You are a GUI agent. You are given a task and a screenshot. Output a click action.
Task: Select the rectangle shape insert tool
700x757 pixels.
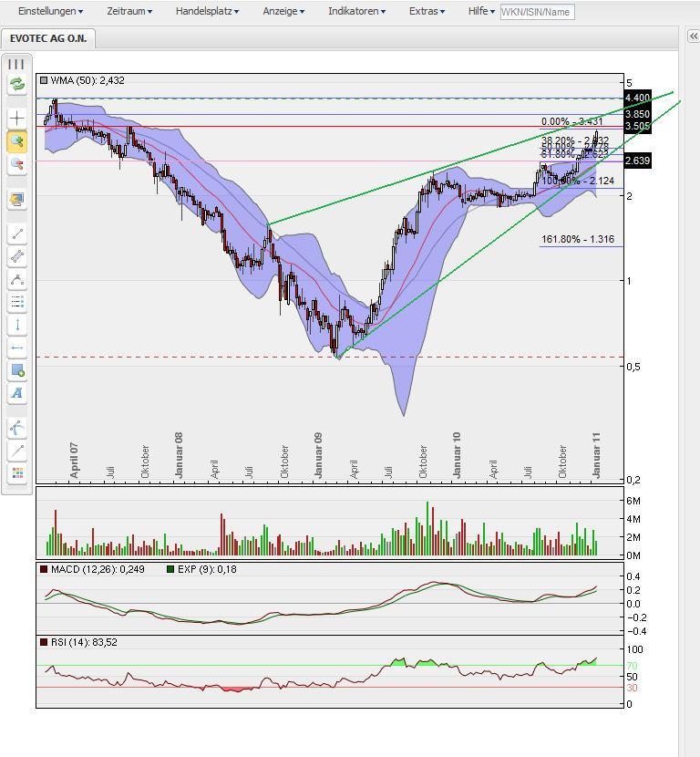click(x=17, y=370)
